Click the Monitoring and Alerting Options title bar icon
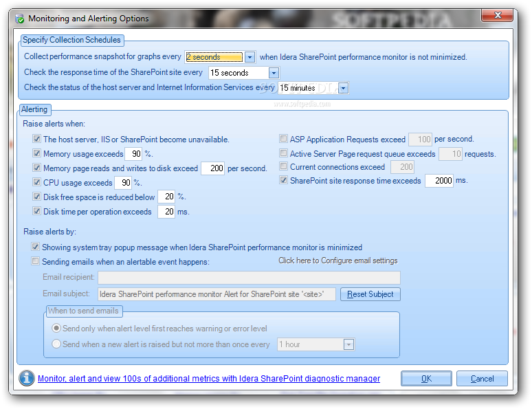Viewport: 532px width, 409px height. [x=20, y=19]
